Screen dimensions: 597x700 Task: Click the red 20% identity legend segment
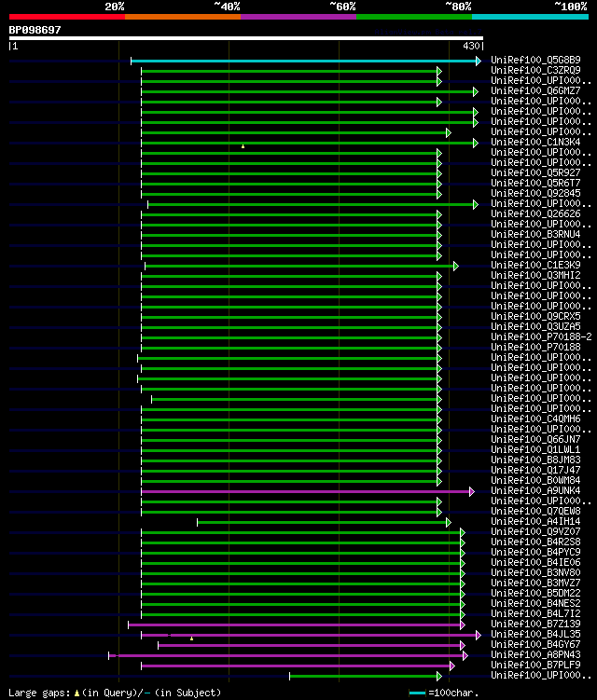pos(67,17)
